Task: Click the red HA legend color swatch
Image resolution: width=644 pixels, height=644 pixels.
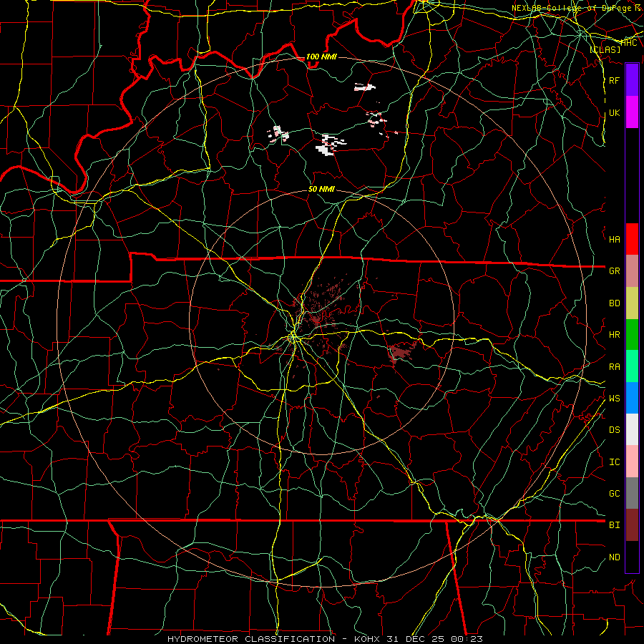Action: (632, 239)
